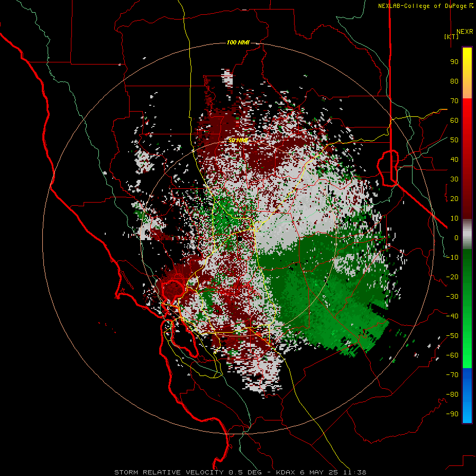Click the -50 value on the velocity scale

452,336
